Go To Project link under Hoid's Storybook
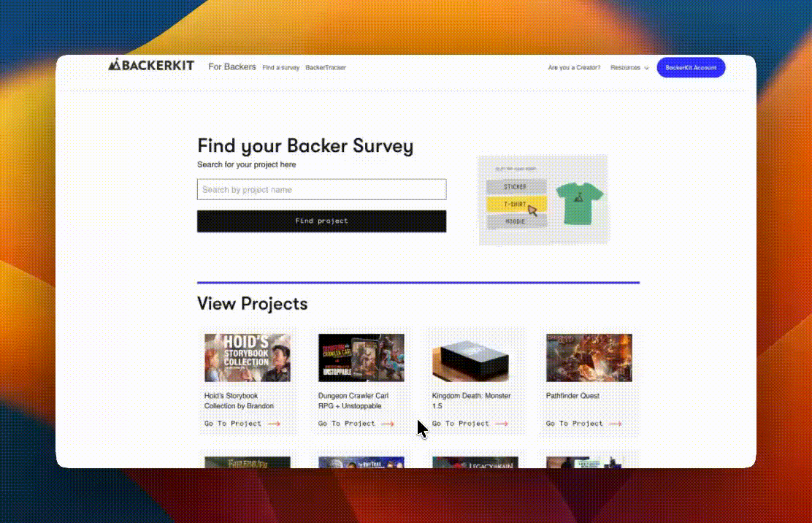 (242, 424)
